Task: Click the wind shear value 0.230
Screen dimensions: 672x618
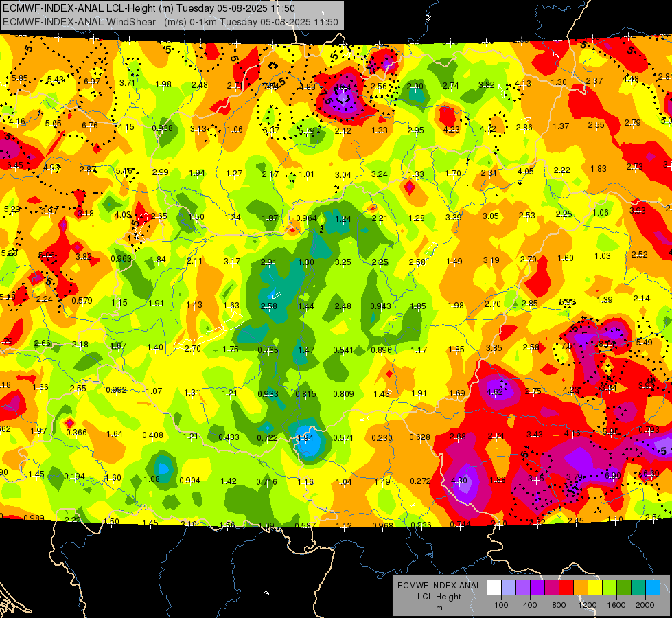Action: (x=382, y=438)
